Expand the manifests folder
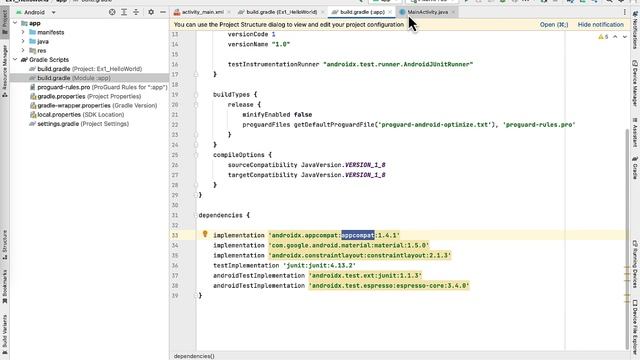The height and width of the screenshot is (360, 640). [x=23, y=32]
